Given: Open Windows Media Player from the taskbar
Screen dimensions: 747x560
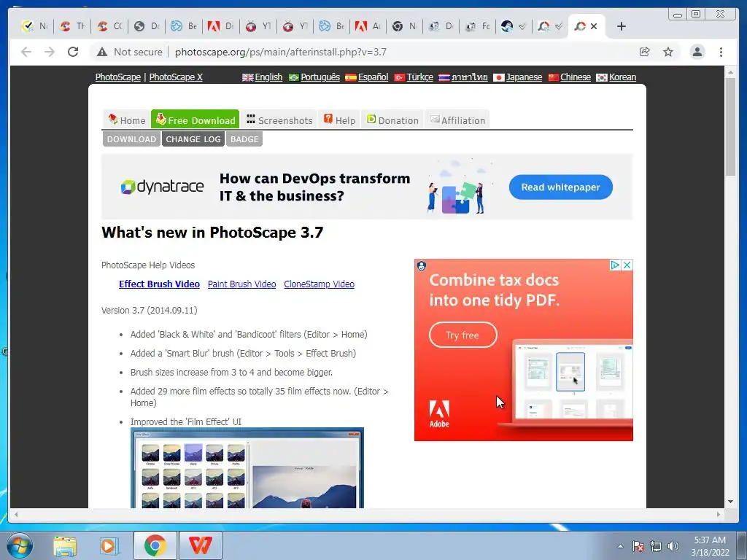Looking at the screenshot, I should [109, 545].
